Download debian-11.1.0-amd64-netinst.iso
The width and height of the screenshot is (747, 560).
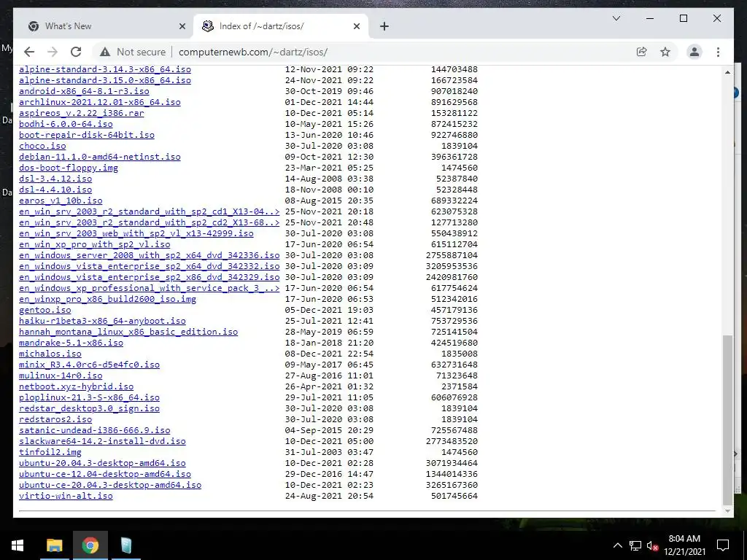tap(99, 157)
